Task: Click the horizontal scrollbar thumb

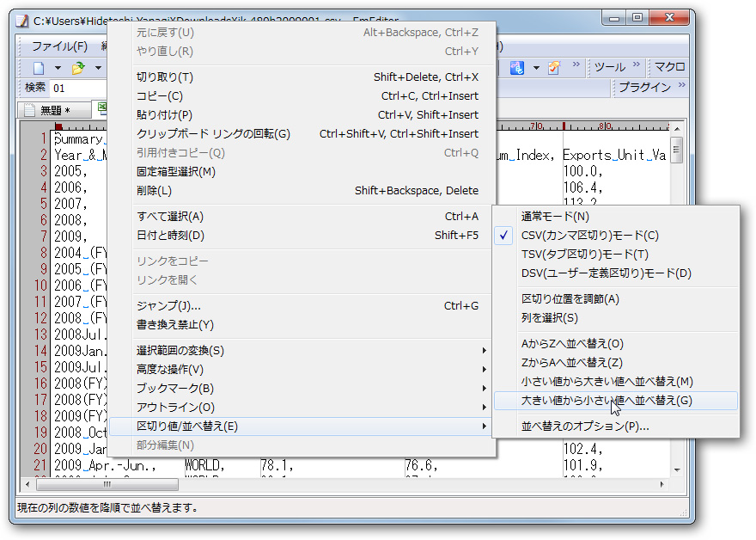Action: coord(107,484)
